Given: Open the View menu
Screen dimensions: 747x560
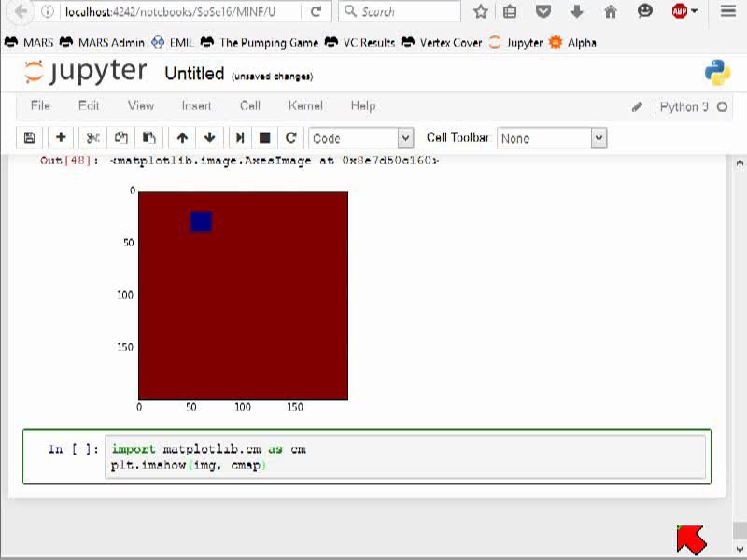Looking at the screenshot, I should point(141,105).
